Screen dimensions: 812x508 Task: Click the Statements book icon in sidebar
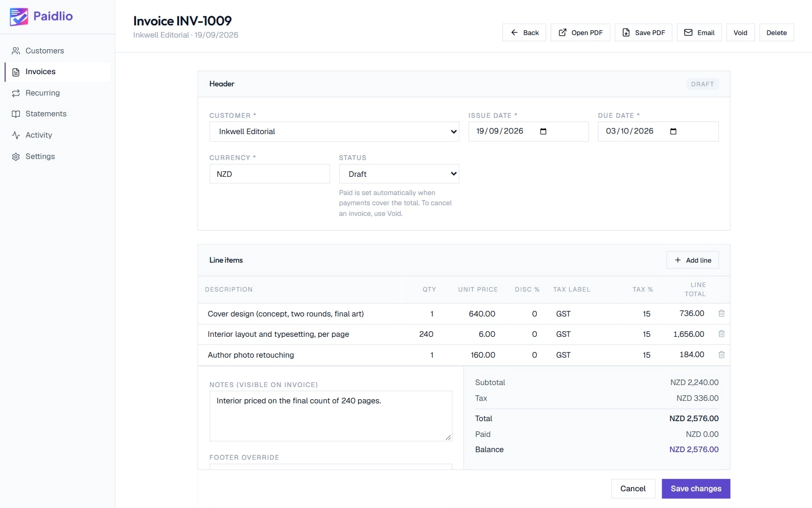tap(16, 114)
